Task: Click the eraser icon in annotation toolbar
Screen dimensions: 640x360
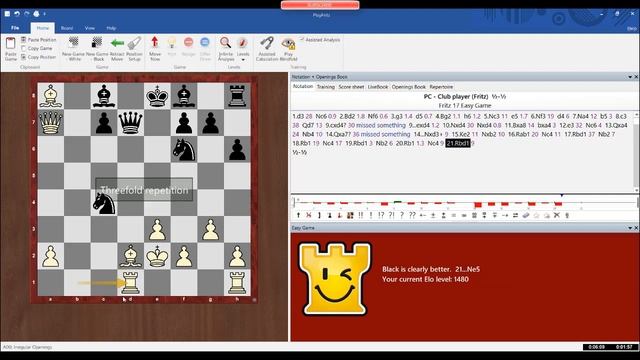Action: click(526, 215)
